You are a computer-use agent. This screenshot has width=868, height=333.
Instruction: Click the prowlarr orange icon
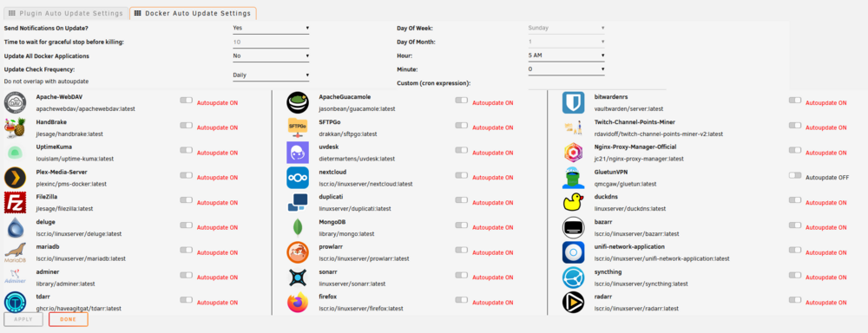pos(297,252)
